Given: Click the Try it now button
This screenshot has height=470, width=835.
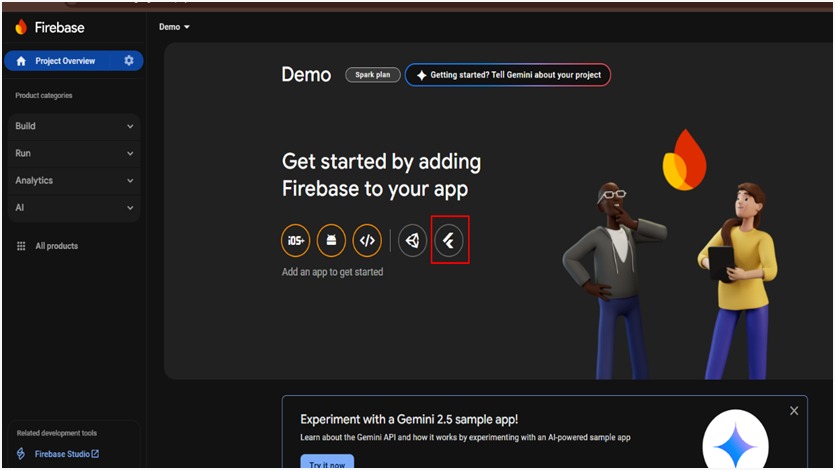Looking at the screenshot, I should pyautogui.click(x=327, y=461).
